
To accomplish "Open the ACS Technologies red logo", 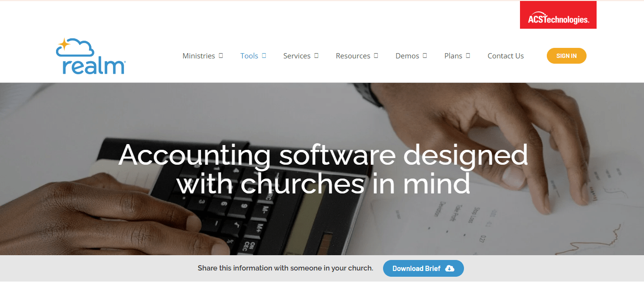I will pos(558,15).
